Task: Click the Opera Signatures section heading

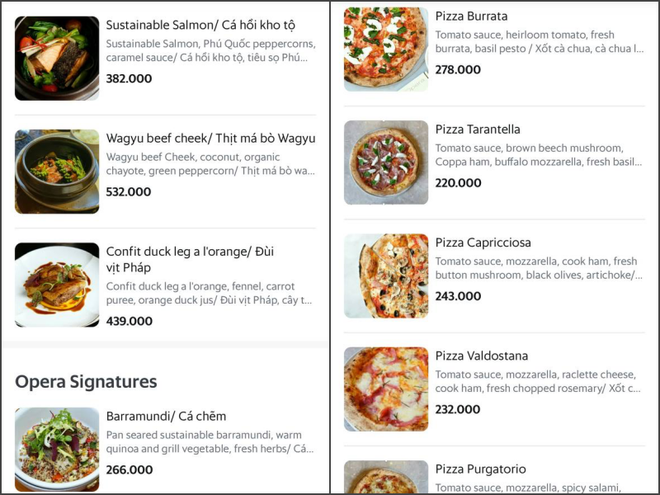Action: [86, 381]
